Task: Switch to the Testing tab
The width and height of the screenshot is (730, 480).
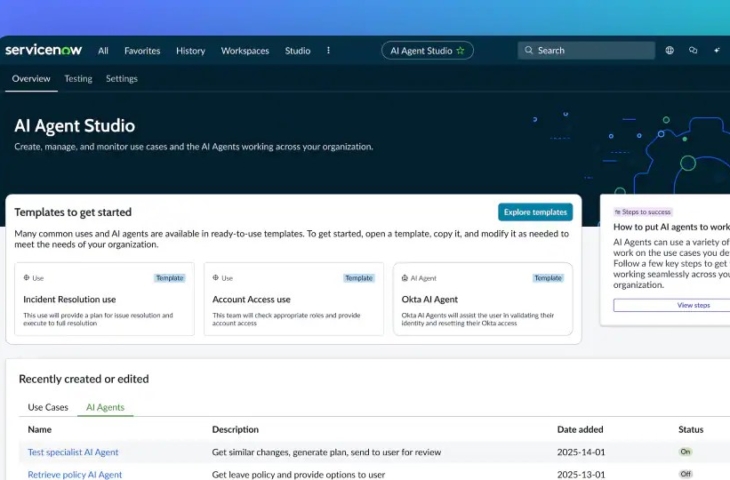Action: tap(78, 79)
